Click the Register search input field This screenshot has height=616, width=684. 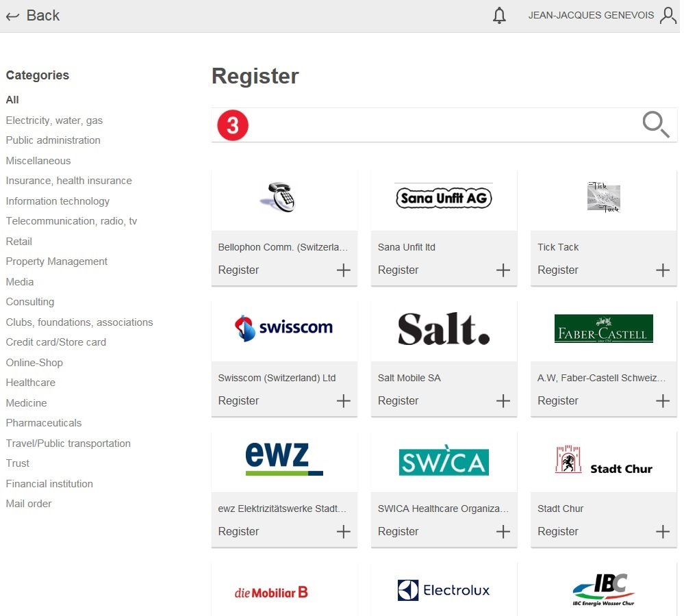tap(444, 125)
